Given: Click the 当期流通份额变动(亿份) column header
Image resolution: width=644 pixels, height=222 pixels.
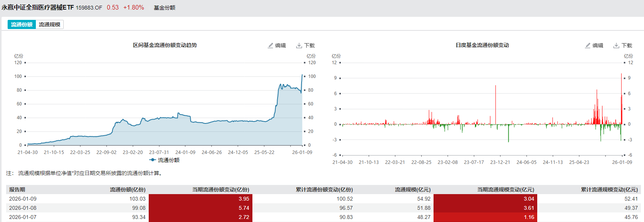Looking at the screenshot, I should click(x=221, y=190).
